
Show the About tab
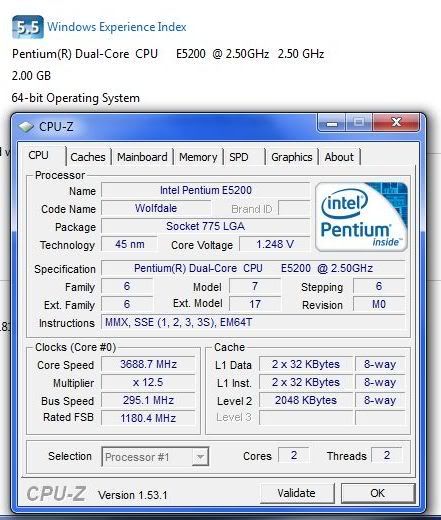pyautogui.click(x=339, y=157)
